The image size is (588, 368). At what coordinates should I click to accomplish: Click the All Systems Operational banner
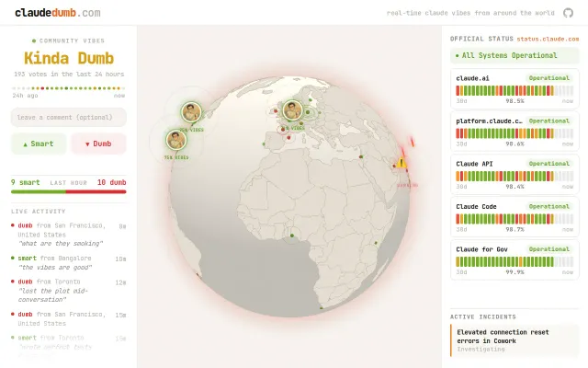pos(514,55)
